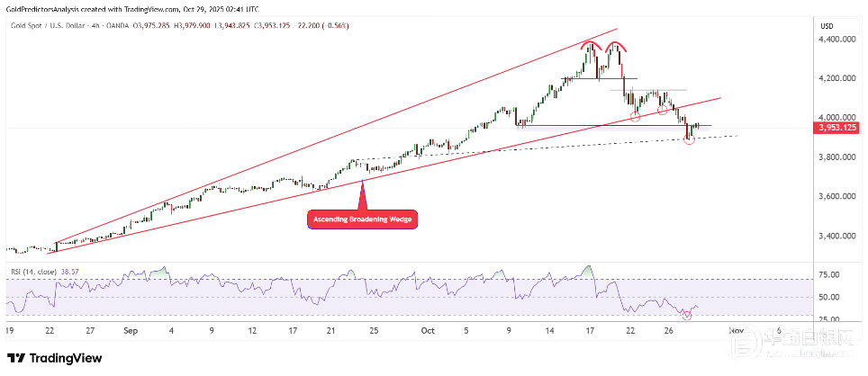Click the current price label 3,953.125

tap(836, 128)
